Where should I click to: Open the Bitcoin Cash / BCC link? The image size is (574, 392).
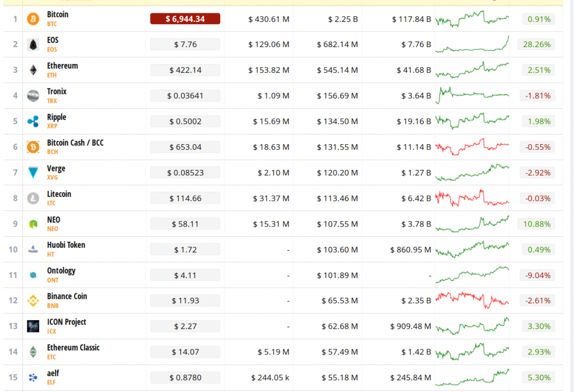click(75, 143)
